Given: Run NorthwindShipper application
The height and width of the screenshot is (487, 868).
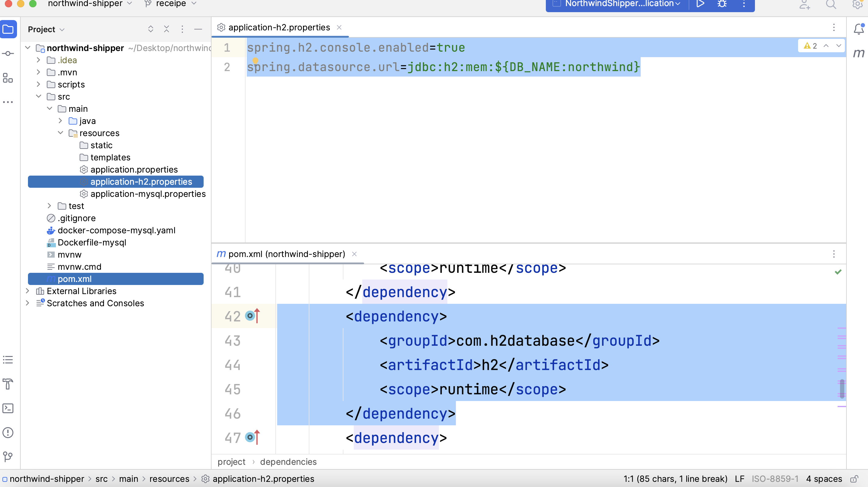Looking at the screenshot, I should point(700,4).
